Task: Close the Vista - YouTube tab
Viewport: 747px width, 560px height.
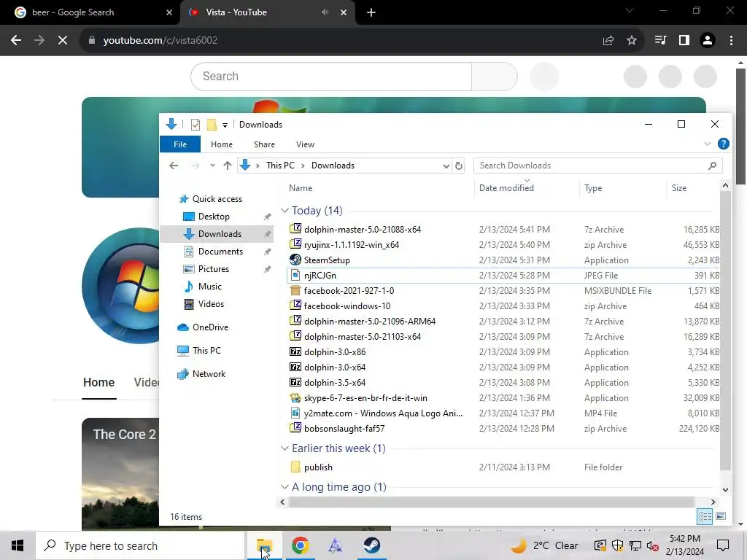Action: pos(344,12)
